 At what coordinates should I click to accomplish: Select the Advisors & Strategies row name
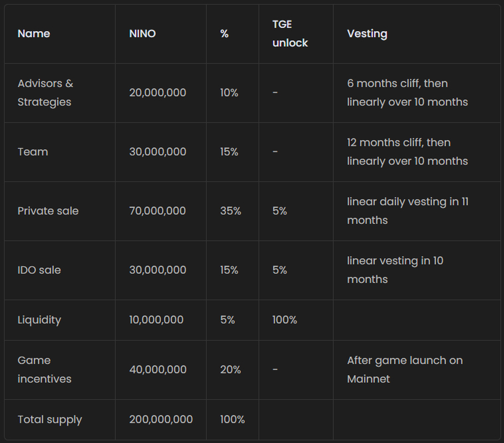pos(45,93)
